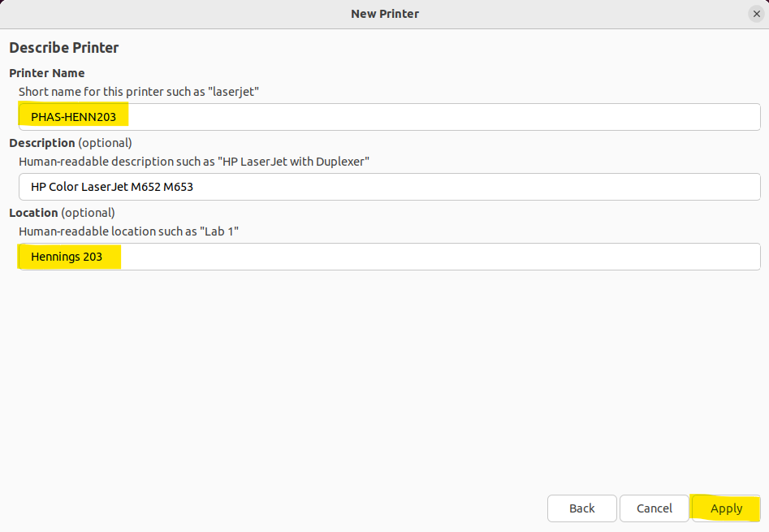Click the Hennings 203 text
The width and height of the screenshot is (769, 532).
click(67, 257)
